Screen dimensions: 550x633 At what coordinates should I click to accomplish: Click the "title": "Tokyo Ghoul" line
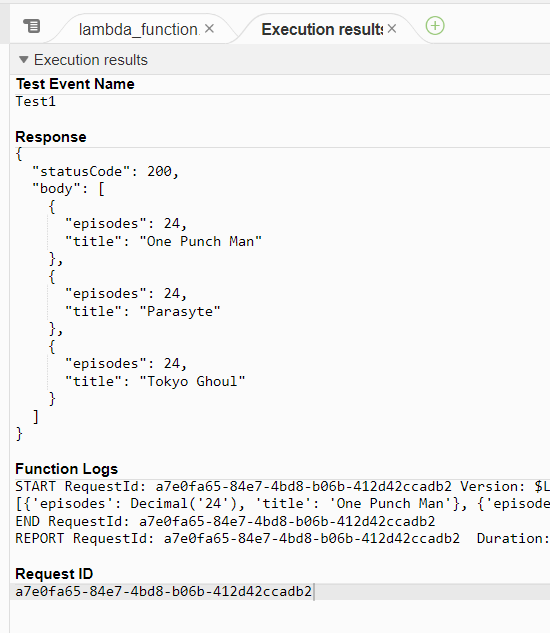pos(155,381)
